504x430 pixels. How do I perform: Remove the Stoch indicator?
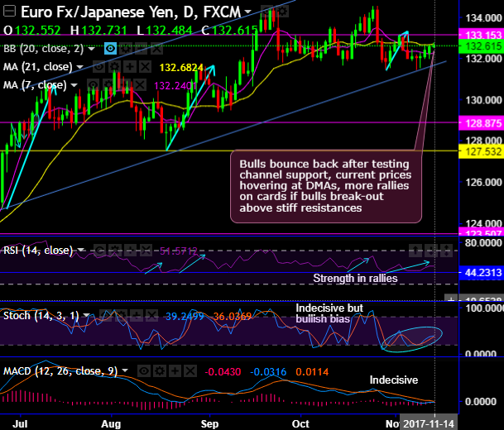pos(151,316)
